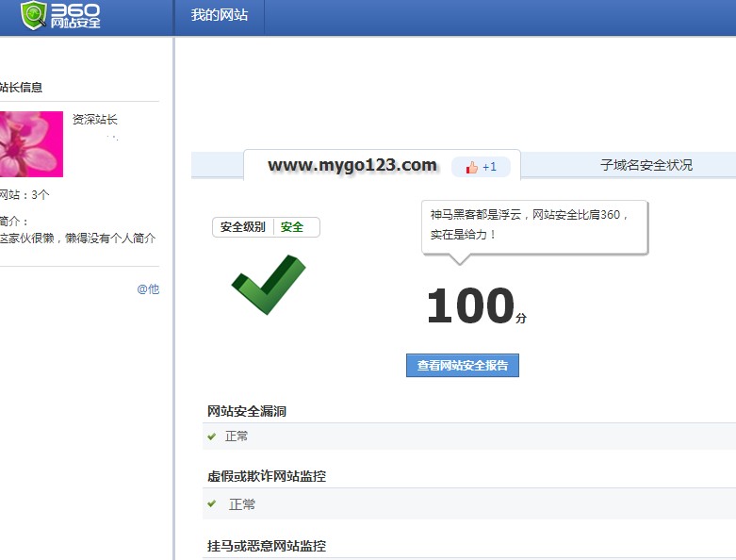Click the 100分 score text
The height and width of the screenshot is (560, 736).
[x=477, y=305]
